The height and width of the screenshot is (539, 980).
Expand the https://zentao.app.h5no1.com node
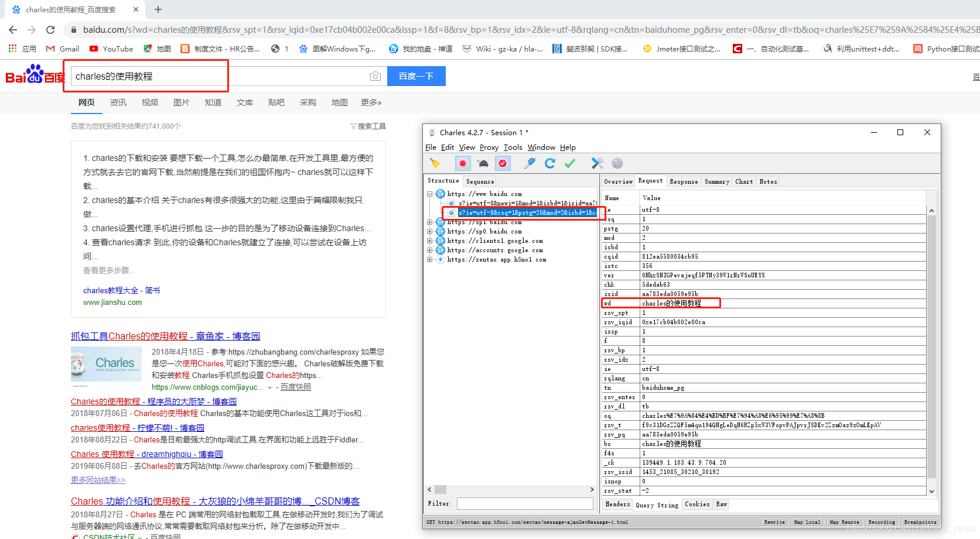point(429,259)
